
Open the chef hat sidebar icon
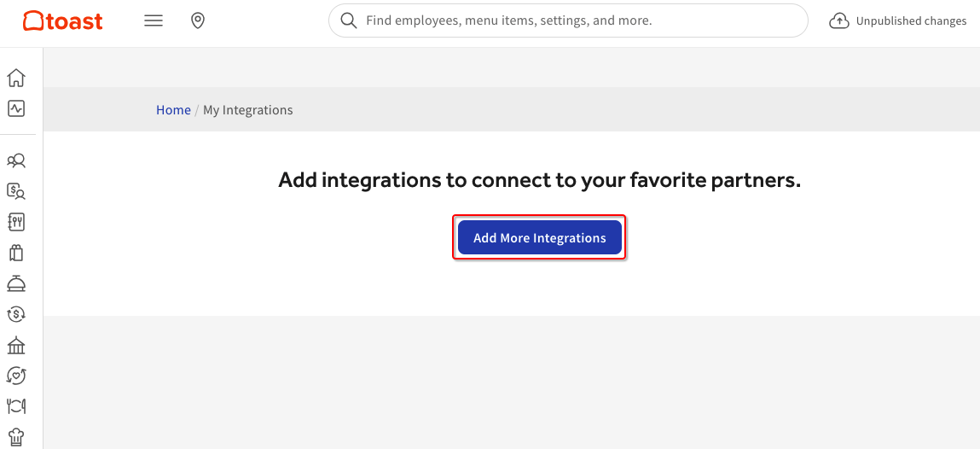click(16, 437)
